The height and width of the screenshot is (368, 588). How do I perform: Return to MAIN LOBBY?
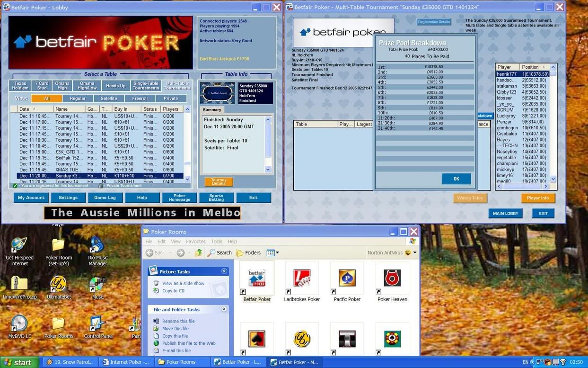[x=506, y=213]
